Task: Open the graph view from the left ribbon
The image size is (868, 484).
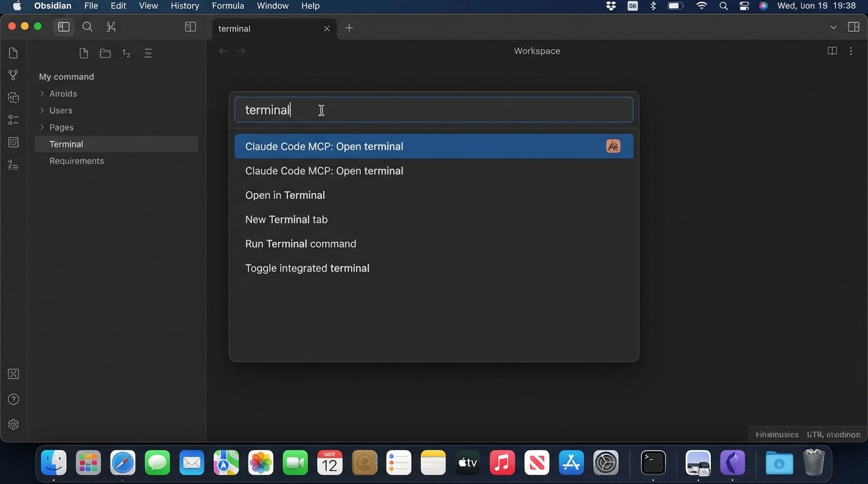Action: (x=13, y=74)
